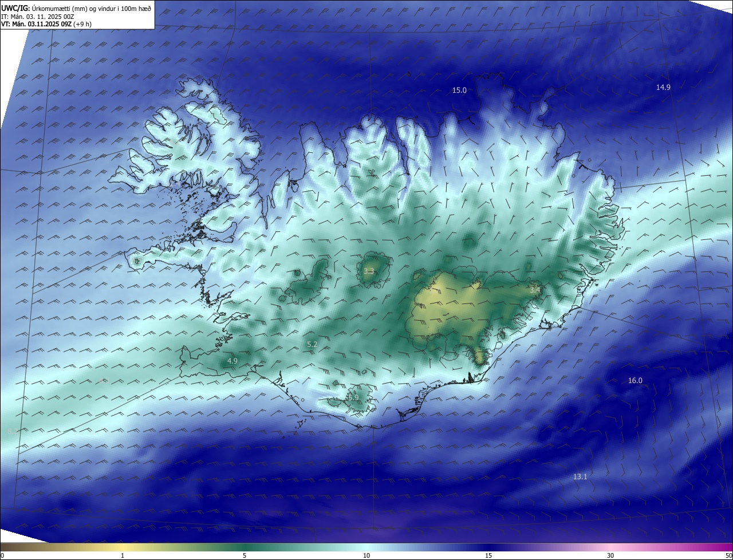Click the '3.3' value on the glacier
This screenshot has width=733, height=560.
click(369, 271)
